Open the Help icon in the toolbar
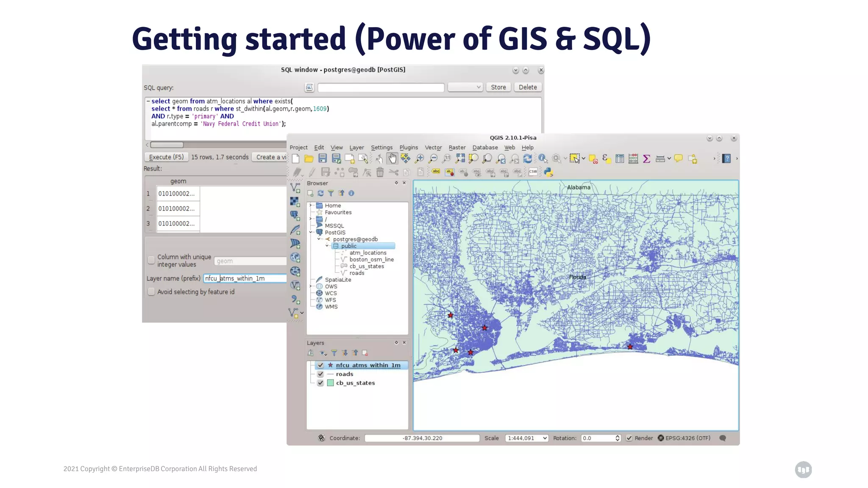868x488 pixels. coord(726,158)
